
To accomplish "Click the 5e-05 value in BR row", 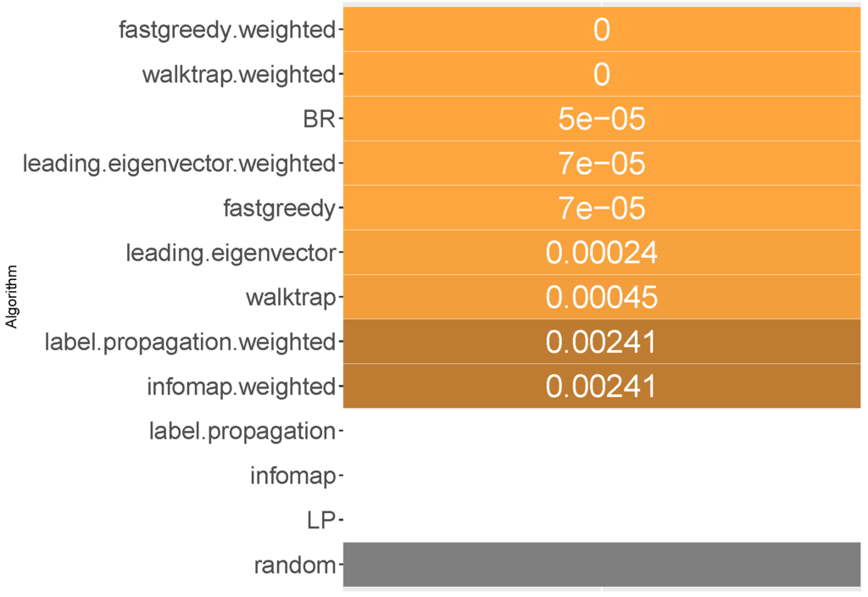I will point(602,120).
